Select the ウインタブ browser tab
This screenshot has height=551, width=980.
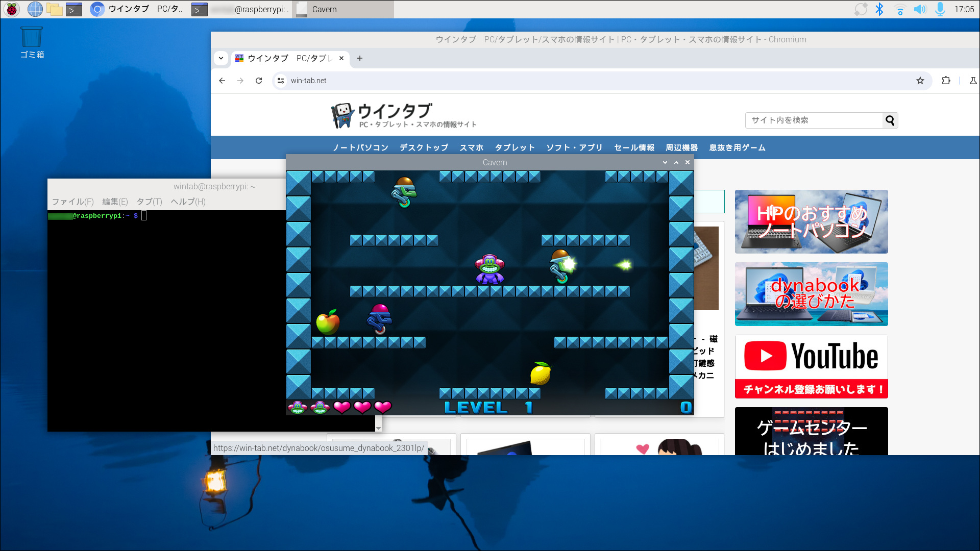[290, 58]
